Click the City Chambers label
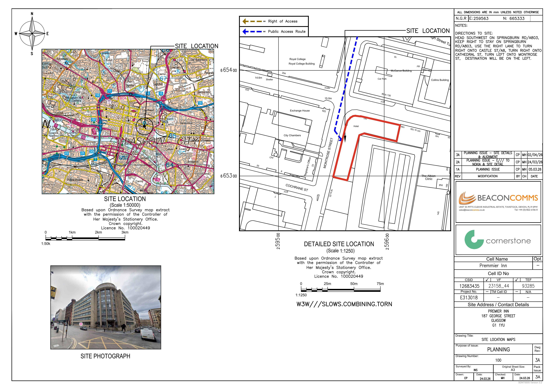The height and width of the screenshot is (392, 555). (x=292, y=135)
